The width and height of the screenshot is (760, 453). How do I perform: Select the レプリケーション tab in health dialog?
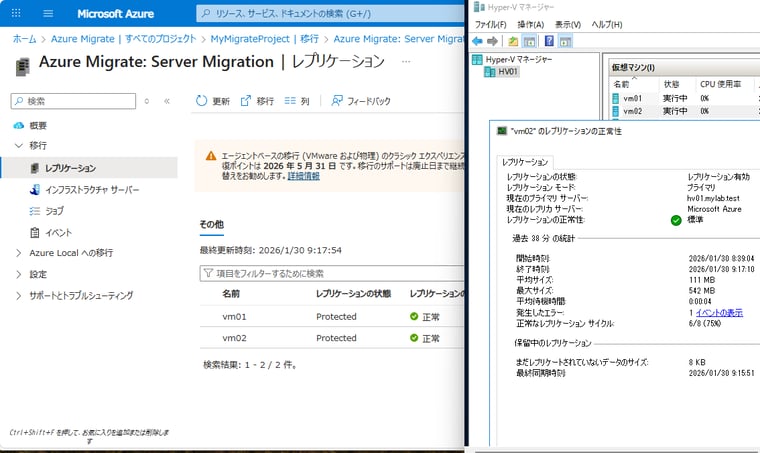(525, 162)
